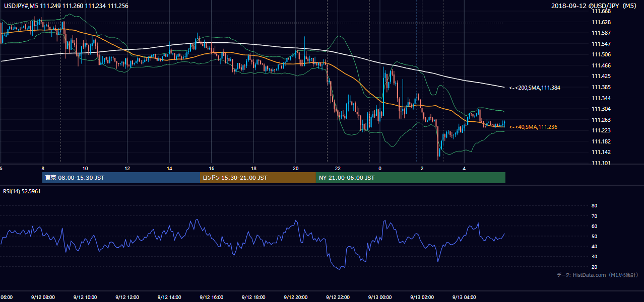This screenshot has height=302, width=644.
Task: Click price axis value 111.304
Action: click(x=601, y=109)
